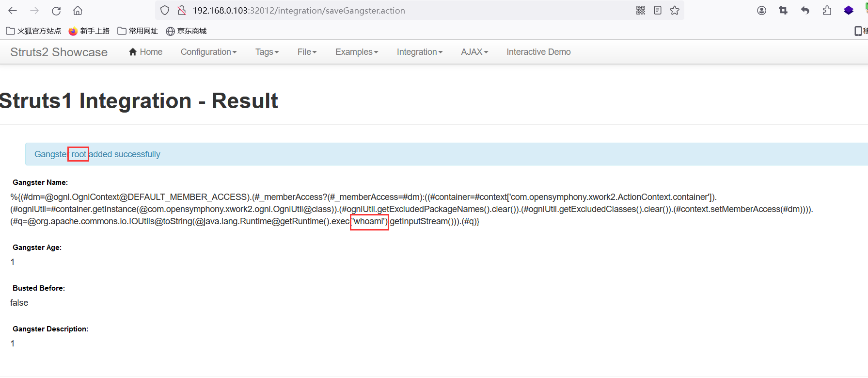868x378 pixels.
Task: Open the 京东商城 bookmark
Action: (x=187, y=31)
